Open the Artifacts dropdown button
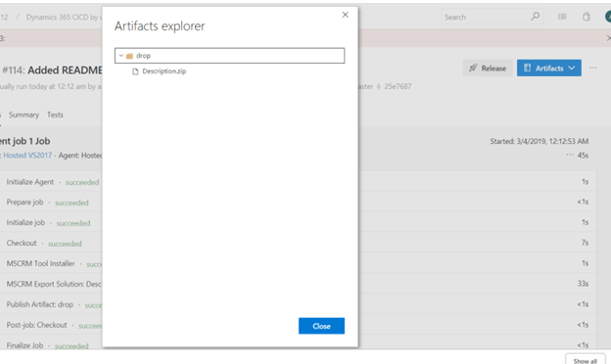611x364 pixels. pyautogui.click(x=549, y=68)
